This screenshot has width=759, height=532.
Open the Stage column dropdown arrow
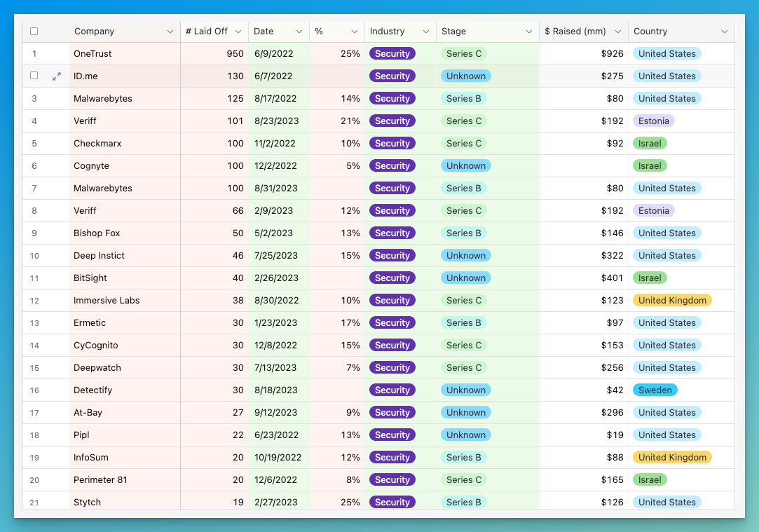528,32
